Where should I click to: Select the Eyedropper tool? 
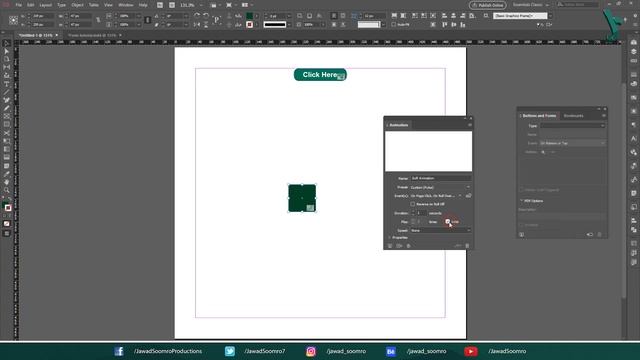7,174
